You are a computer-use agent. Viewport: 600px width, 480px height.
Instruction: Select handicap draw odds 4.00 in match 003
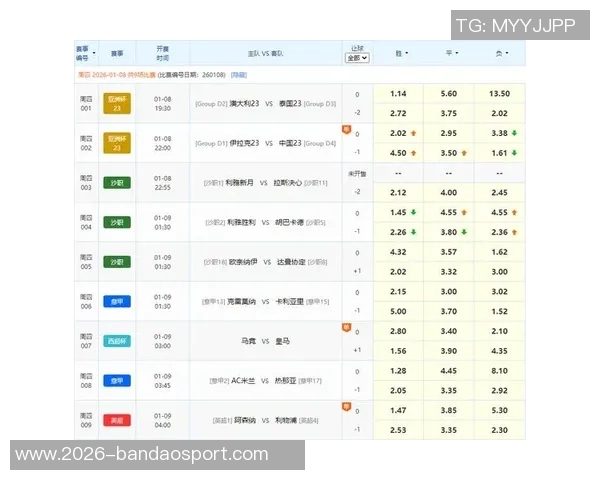click(448, 193)
